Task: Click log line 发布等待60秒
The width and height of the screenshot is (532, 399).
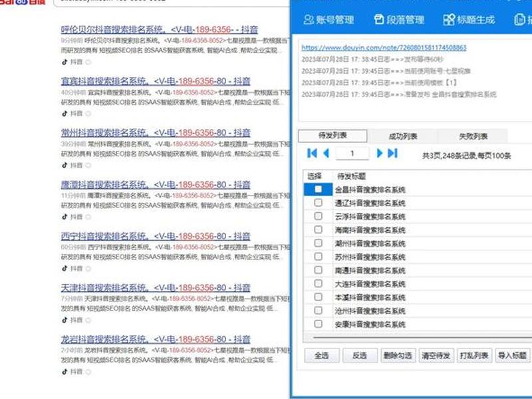Action: pos(372,59)
